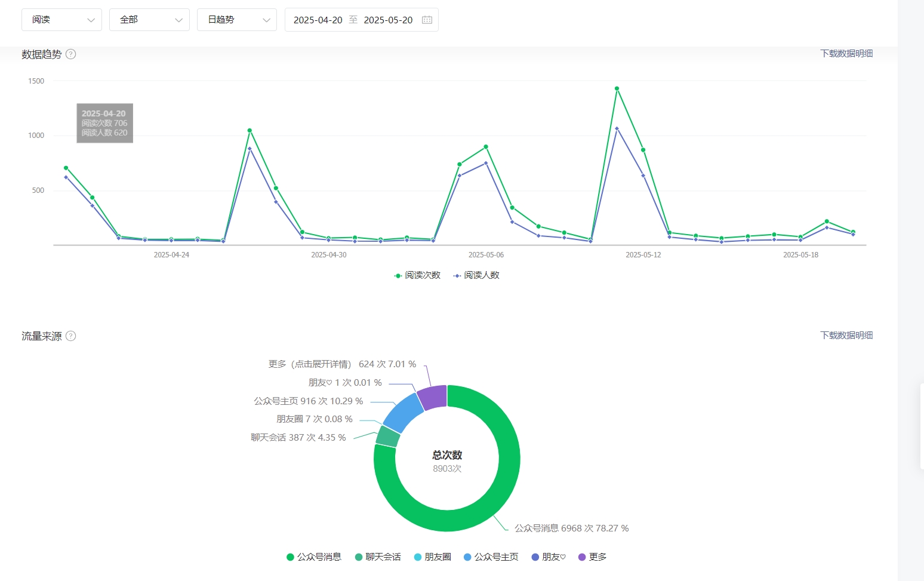Expand 更多 (点击展开详情) source label
This screenshot has height=581, width=924.
[x=309, y=364]
